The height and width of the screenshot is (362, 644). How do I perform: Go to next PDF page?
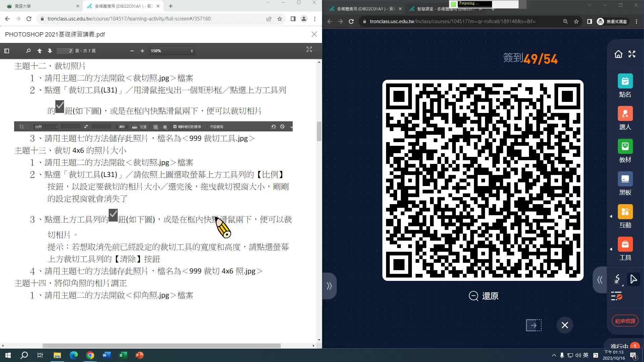coord(50,51)
